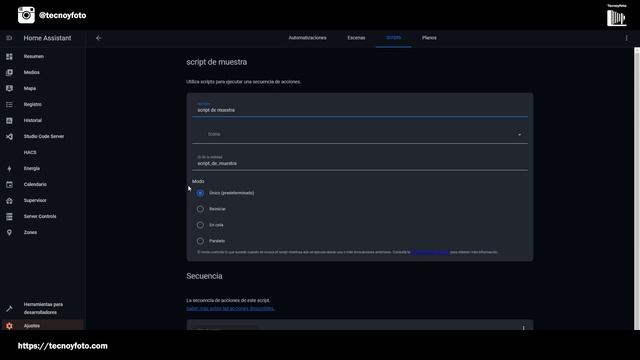Open the top-right overflow menu
Image resolution: width=640 pixels, height=360 pixels.
(627, 38)
